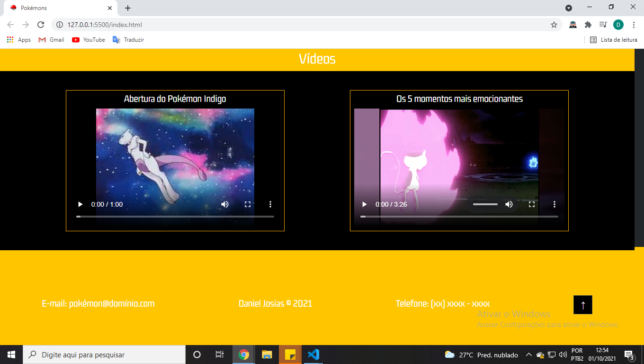Image resolution: width=644 pixels, height=364 pixels.
Task: Bookmark this page with the star icon
Action: pyautogui.click(x=554, y=25)
